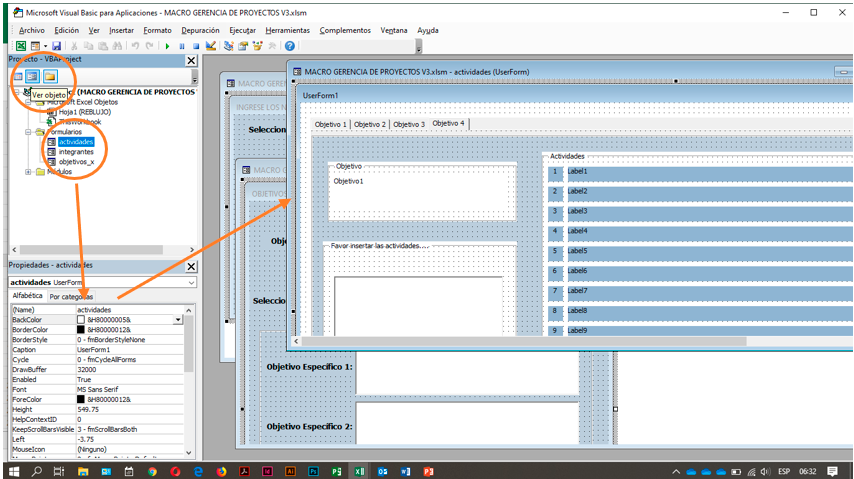Click the BorderColor black color swatch
Viewport: 854px width, 479px height.
point(81,330)
